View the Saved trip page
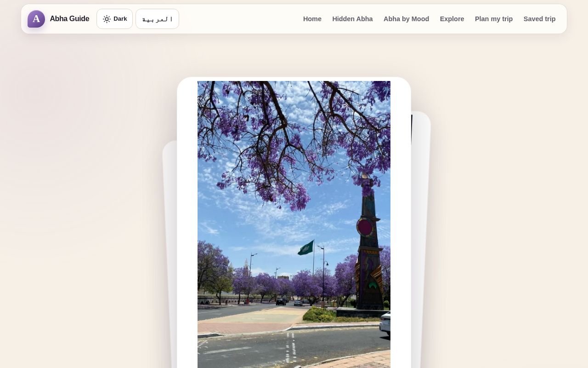 tap(539, 19)
